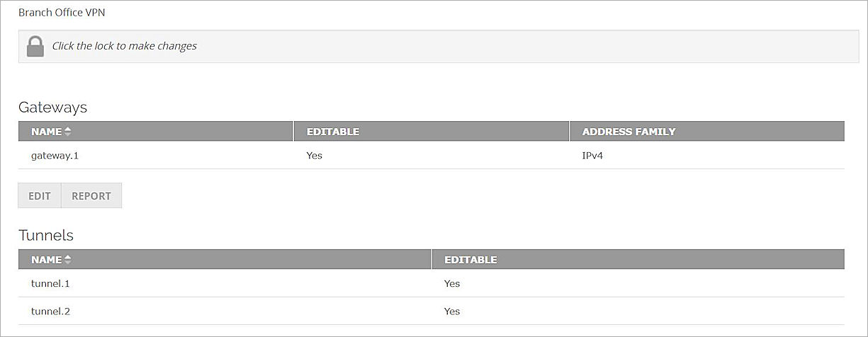Click the 'Click the lock to make changes' text

click(125, 46)
